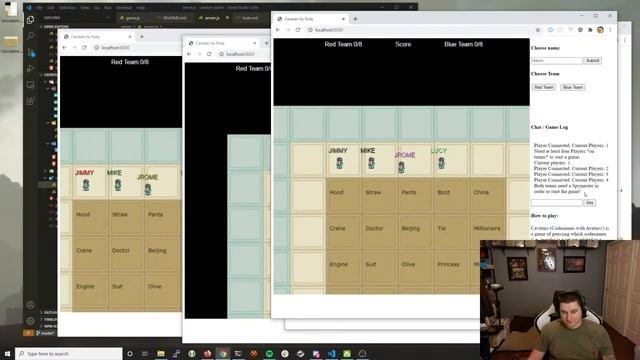
Task: Close the server.js editor tab
Action: pos(227,18)
